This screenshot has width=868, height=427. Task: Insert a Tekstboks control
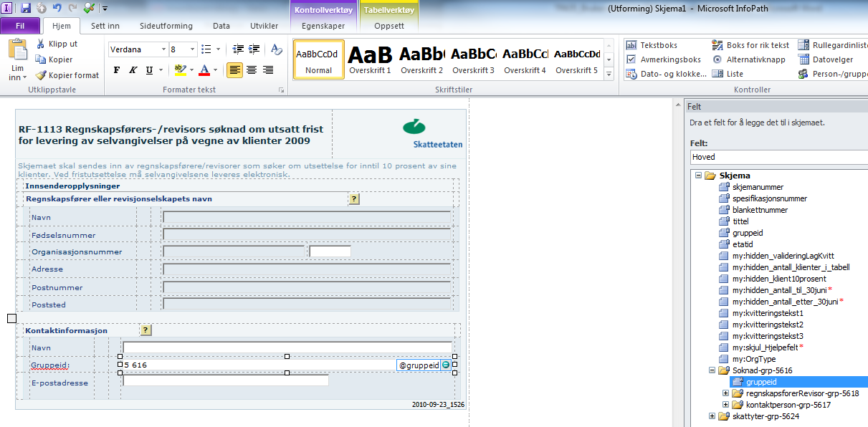tap(652, 45)
